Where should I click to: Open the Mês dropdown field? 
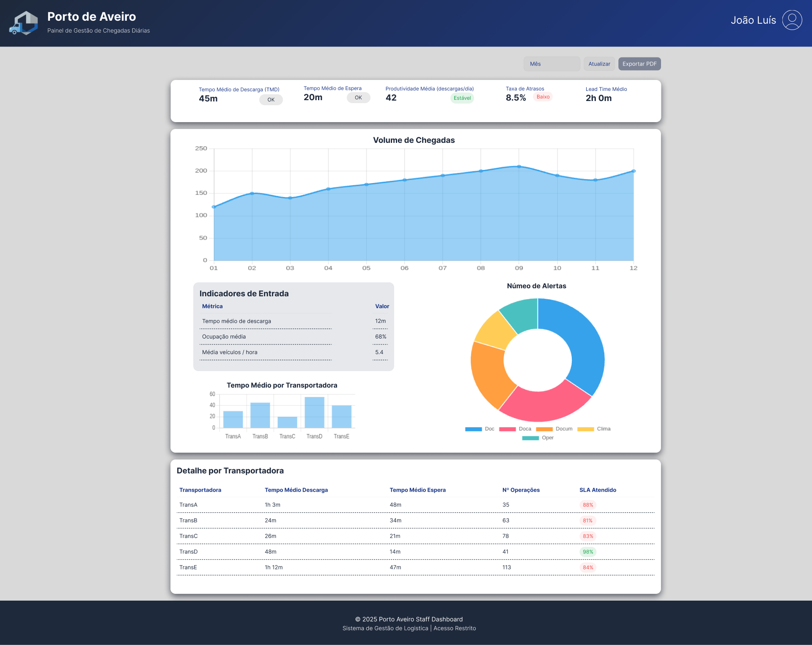tap(552, 63)
